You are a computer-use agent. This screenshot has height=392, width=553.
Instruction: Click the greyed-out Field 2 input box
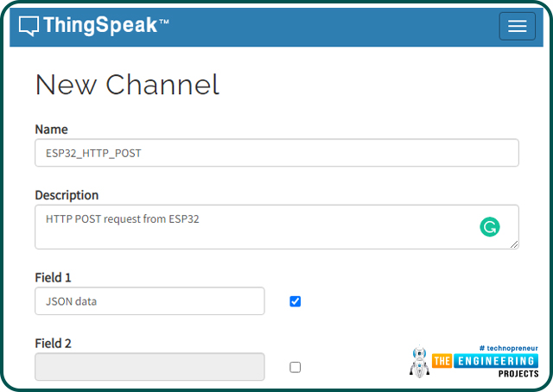coord(149,367)
